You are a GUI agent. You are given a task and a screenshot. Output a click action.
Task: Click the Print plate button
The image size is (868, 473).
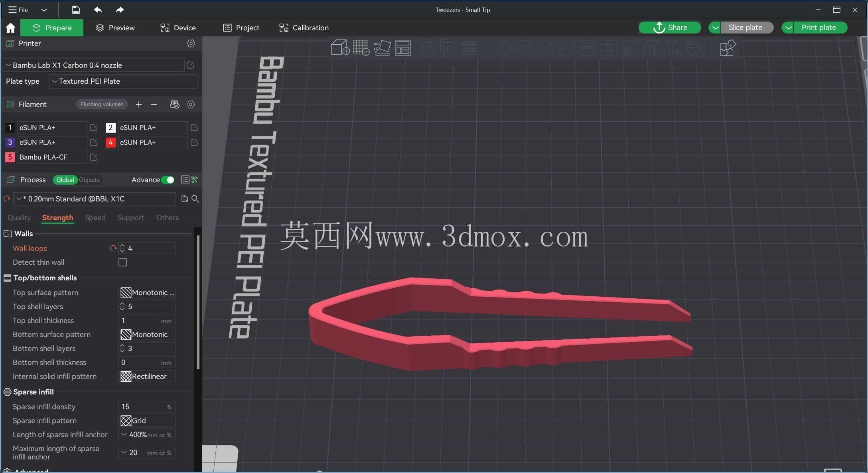click(x=820, y=28)
